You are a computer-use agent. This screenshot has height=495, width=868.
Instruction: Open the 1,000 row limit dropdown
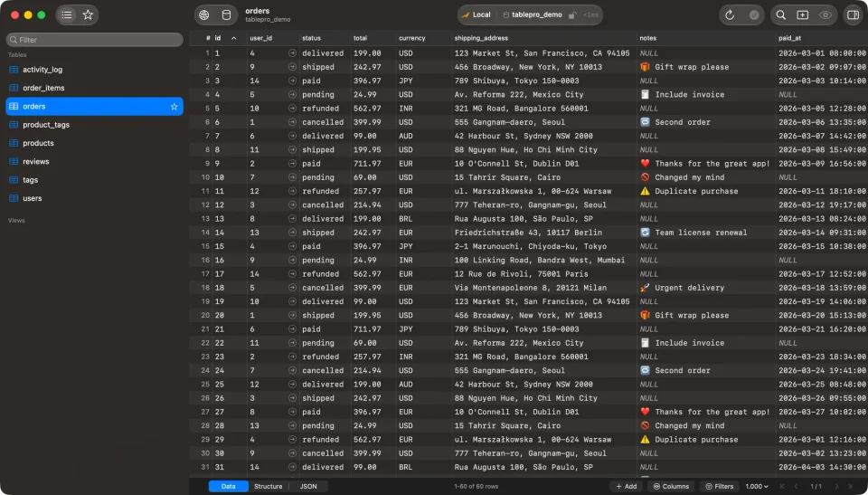point(757,486)
